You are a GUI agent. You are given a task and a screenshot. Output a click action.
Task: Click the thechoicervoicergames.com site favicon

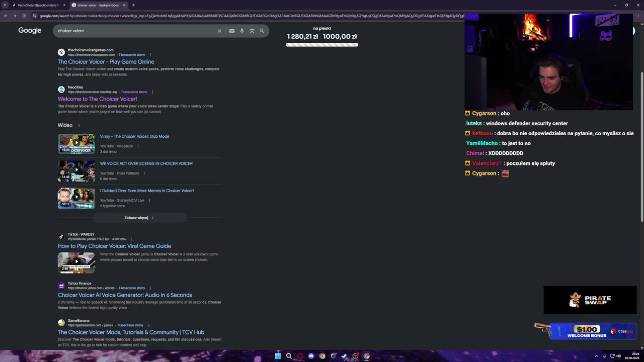pos(61,52)
